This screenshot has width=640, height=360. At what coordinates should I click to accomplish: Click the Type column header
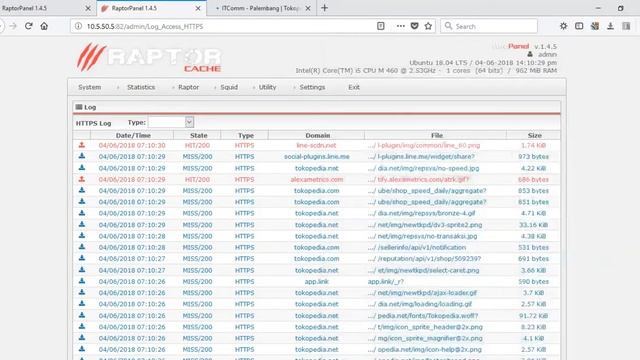pos(246,135)
